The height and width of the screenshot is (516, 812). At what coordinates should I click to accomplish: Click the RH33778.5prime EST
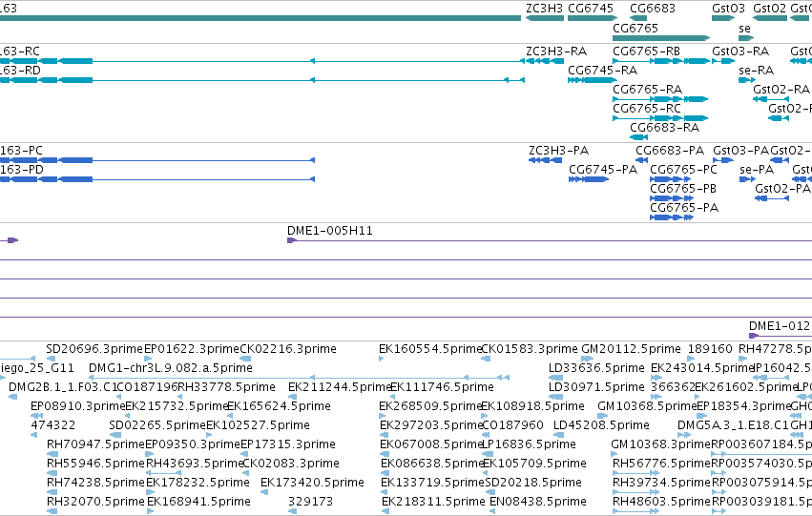pyautogui.click(x=180, y=397)
